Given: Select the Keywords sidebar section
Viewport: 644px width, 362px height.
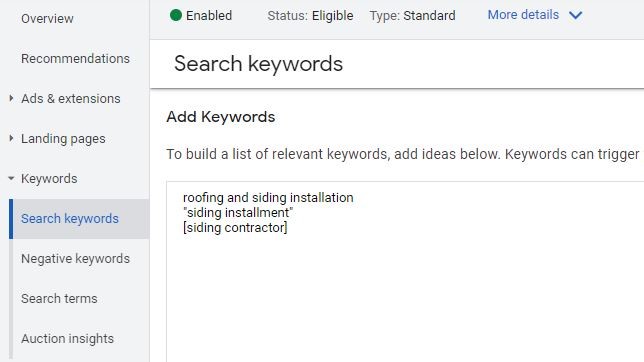Looking at the screenshot, I should click(x=49, y=179).
